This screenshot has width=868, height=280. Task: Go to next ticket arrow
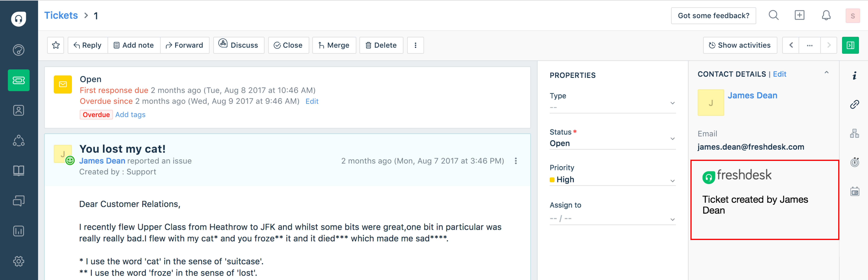tap(829, 45)
